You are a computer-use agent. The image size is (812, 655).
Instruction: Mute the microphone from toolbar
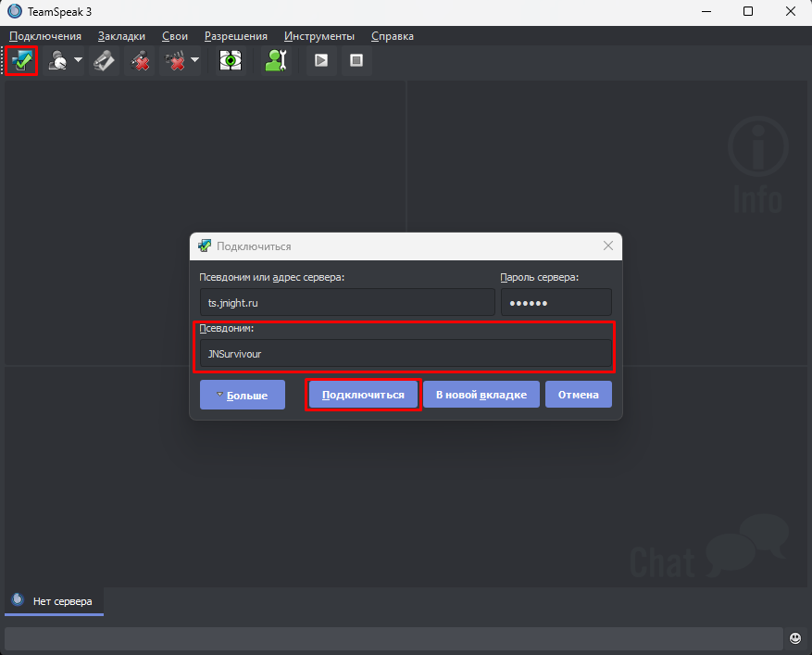tap(140, 61)
